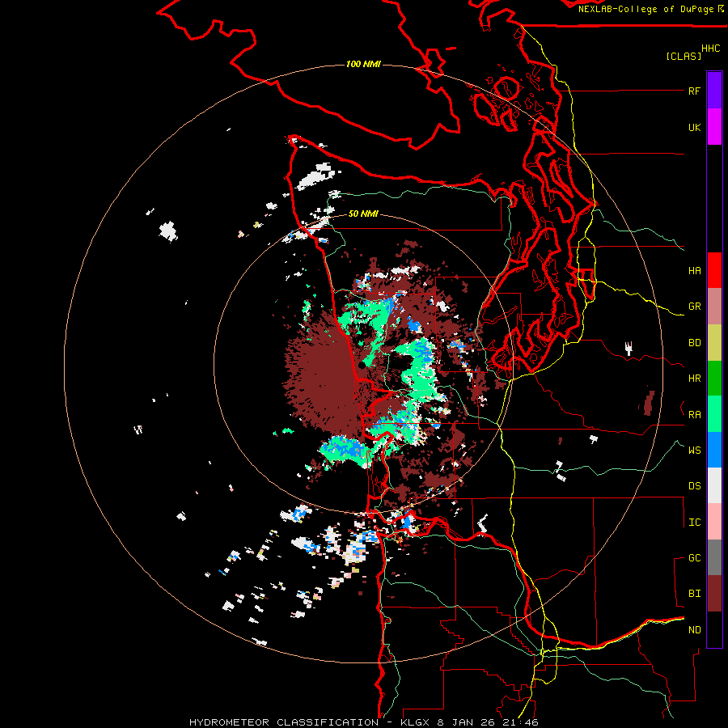Viewport: 728px width, 728px height.
Task: Click the UK magenta legend swatch
Action: [x=714, y=127]
